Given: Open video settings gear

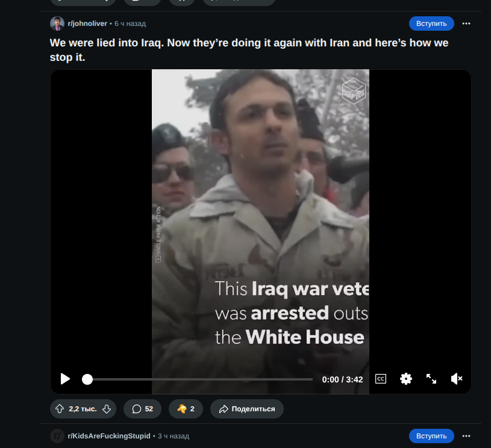Looking at the screenshot, I should tap(406, 379).
